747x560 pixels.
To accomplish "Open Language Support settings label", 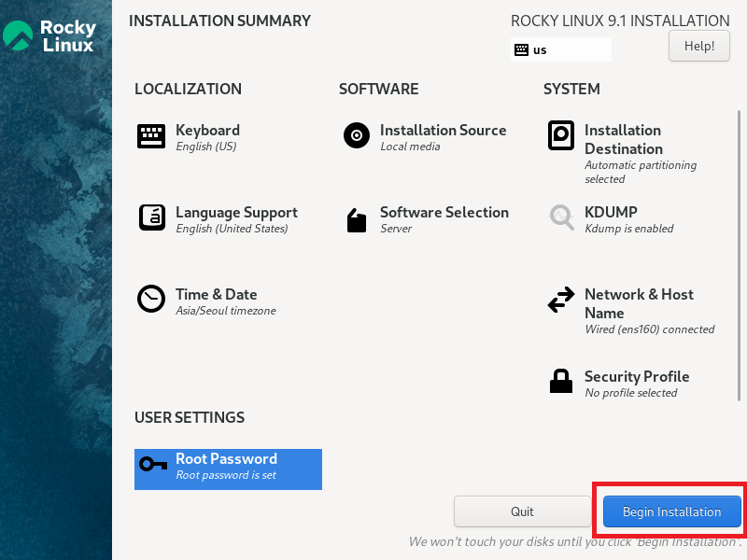I will (x=237, y=213).
